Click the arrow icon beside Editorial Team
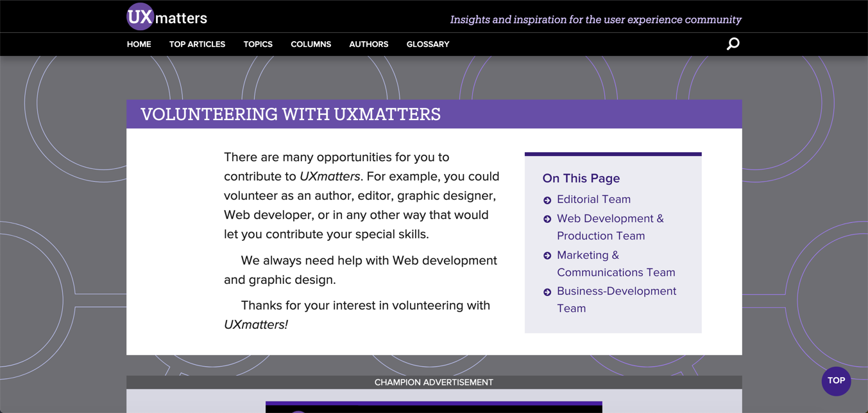 [547, 200]
